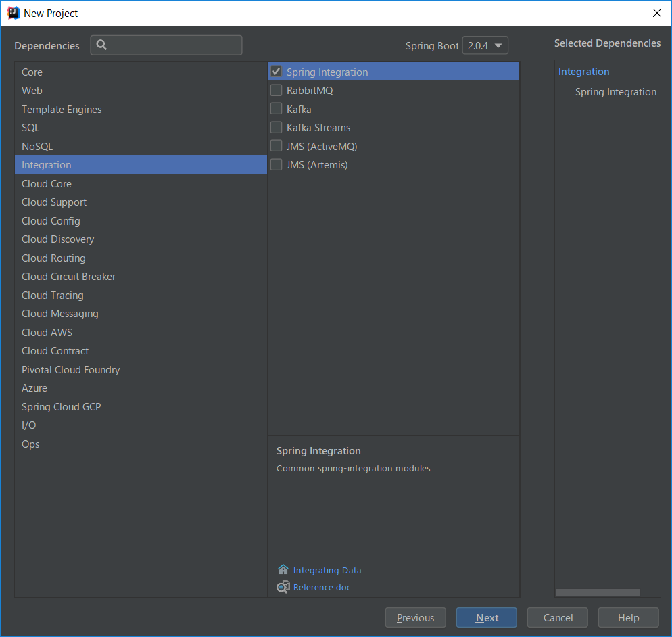Screen dimensions: 672x637
Task: Select Cloud Discovery category
Action: pos(141,239)
